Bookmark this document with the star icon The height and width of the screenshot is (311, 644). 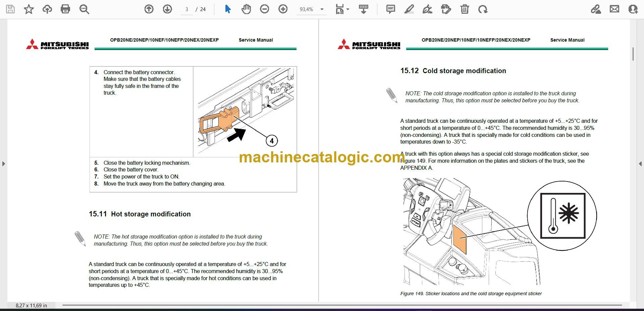pos(29,9)
